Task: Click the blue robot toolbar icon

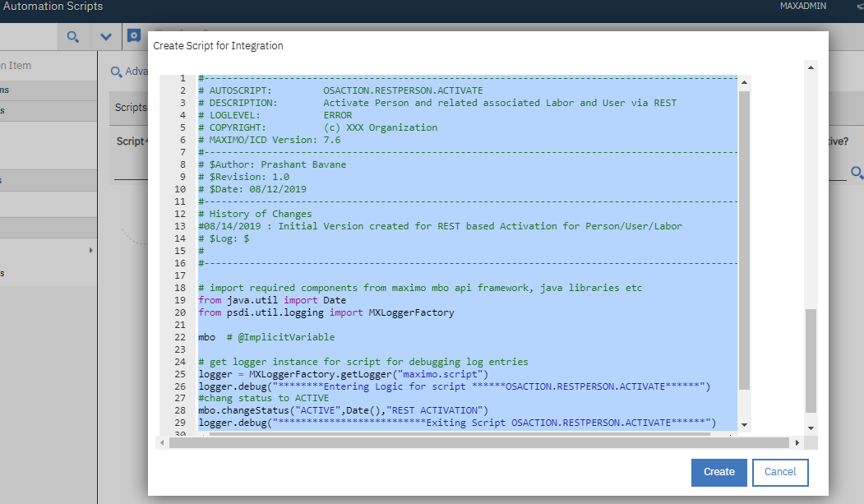Action: point(133,36)
